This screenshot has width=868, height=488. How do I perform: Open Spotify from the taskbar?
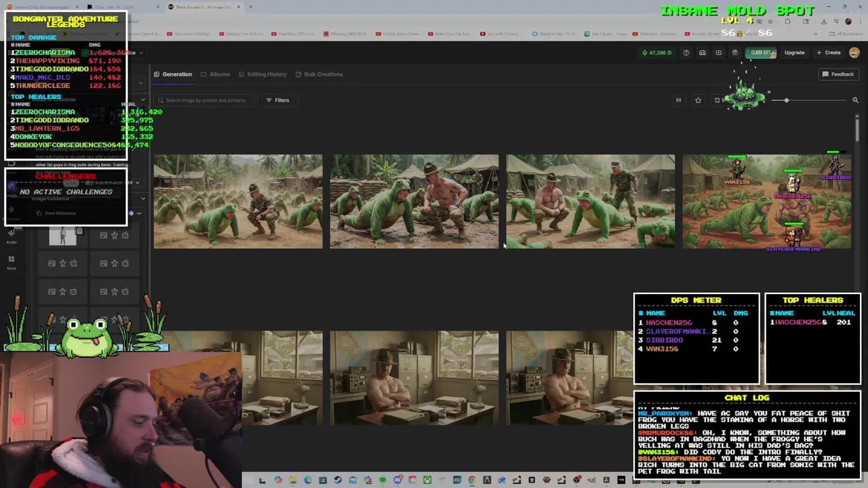(x=383, y=481)
